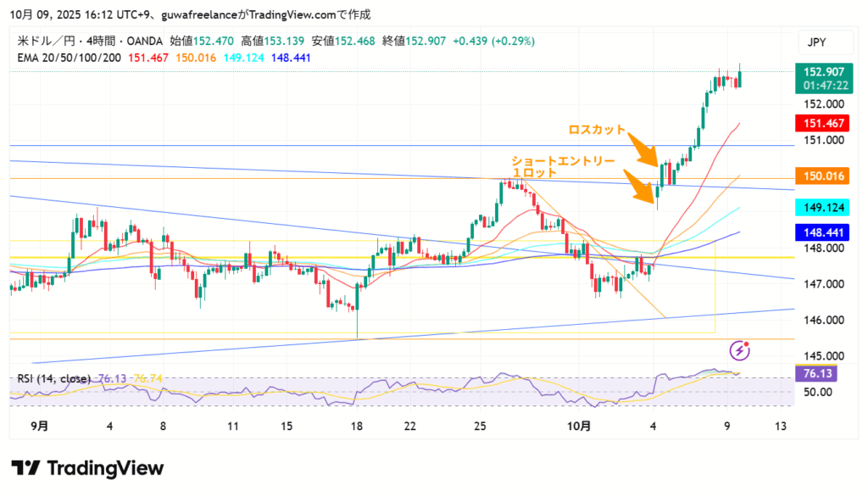Viewport: 868px width, 497px height.
Task: Open the RSI (14, close) indicator legend
Action: (54, 378)
